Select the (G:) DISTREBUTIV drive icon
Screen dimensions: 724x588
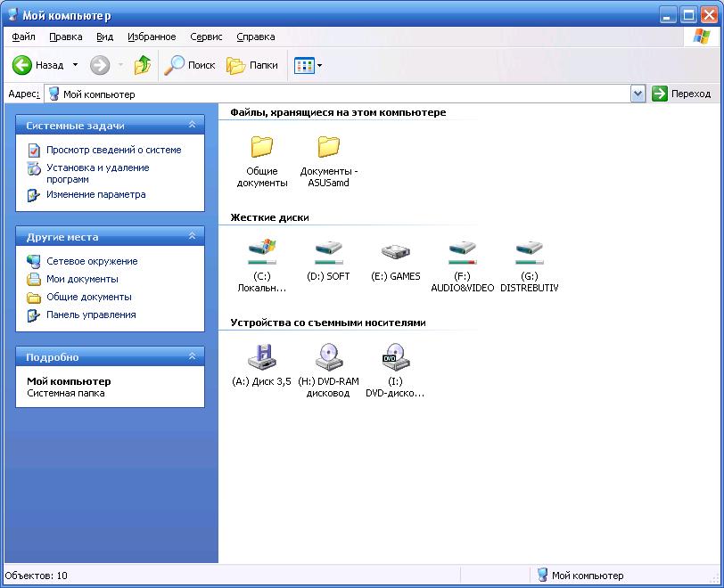pos(529,252)
